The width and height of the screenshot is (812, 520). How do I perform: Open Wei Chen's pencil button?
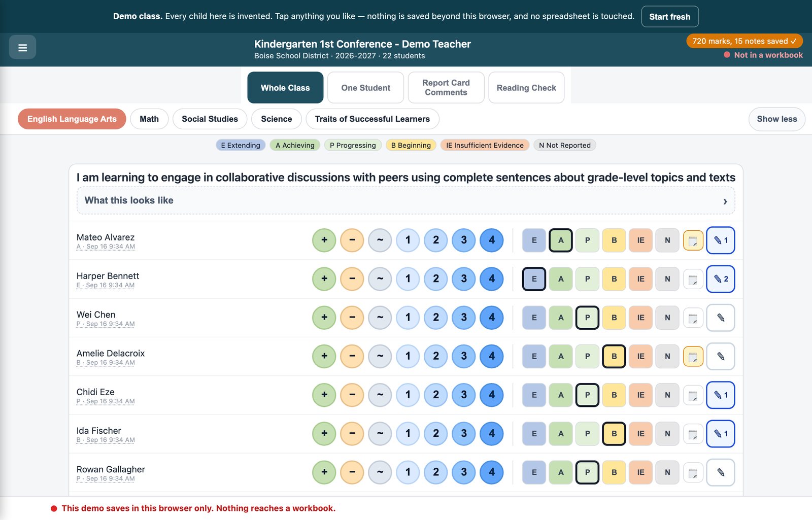[721, 318]
